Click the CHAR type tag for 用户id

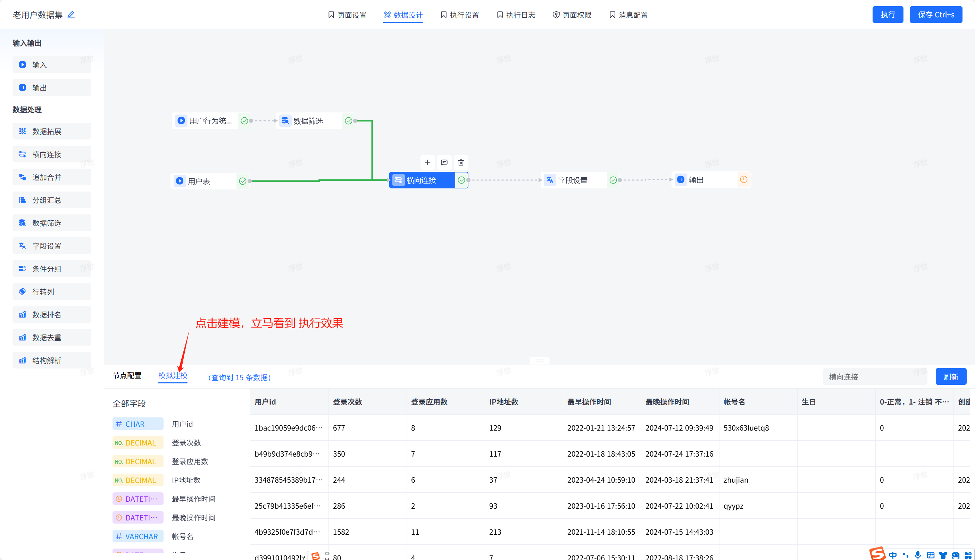(x=138, y=424)
